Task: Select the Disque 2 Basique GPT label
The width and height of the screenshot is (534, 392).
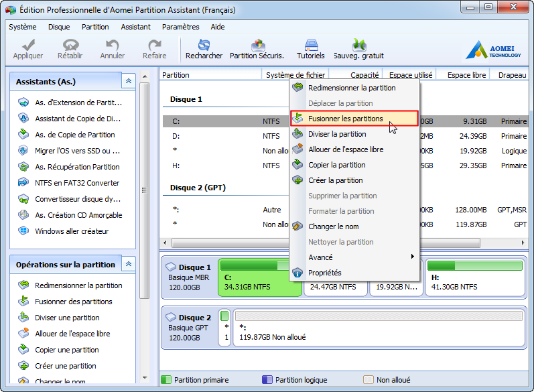Action: (189, 327)
